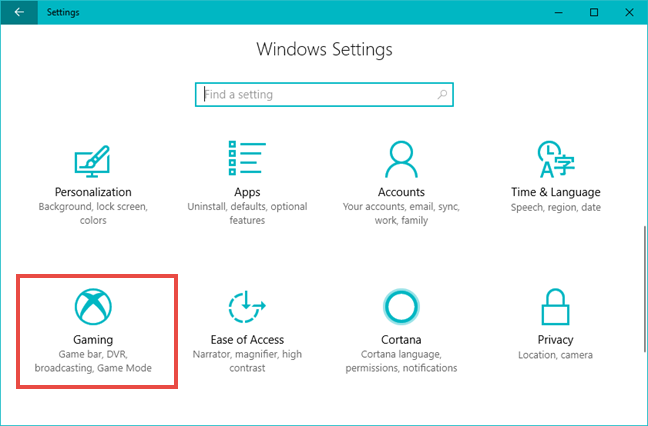Click the Windows Settings page heading

[x=324, y=49]
